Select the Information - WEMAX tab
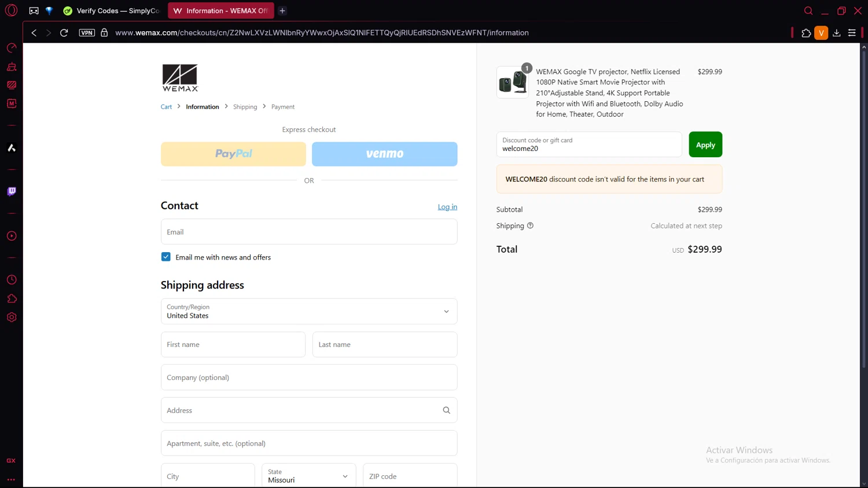868x488 pixels. pyautogui.click(x=220, y=10)
